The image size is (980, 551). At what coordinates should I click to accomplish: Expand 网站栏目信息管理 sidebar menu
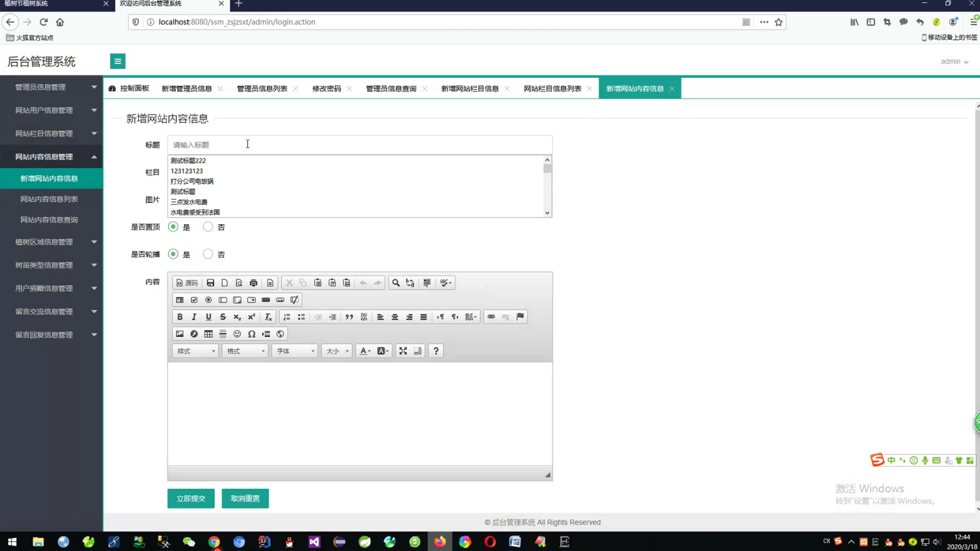pos(52,133)
